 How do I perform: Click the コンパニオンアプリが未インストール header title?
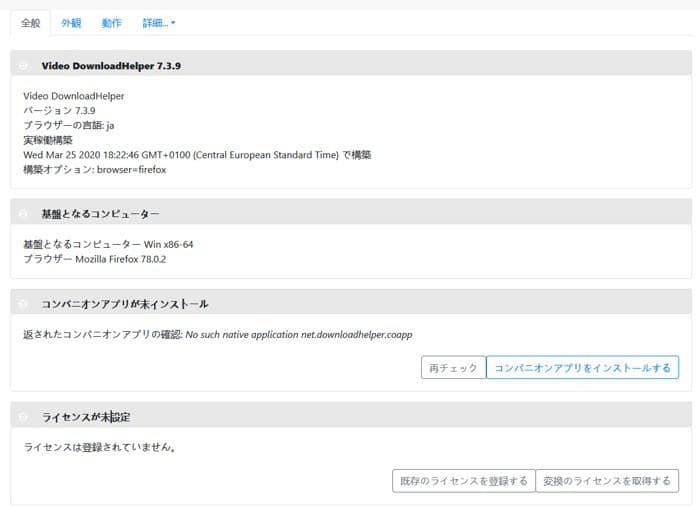pos(125,304)
